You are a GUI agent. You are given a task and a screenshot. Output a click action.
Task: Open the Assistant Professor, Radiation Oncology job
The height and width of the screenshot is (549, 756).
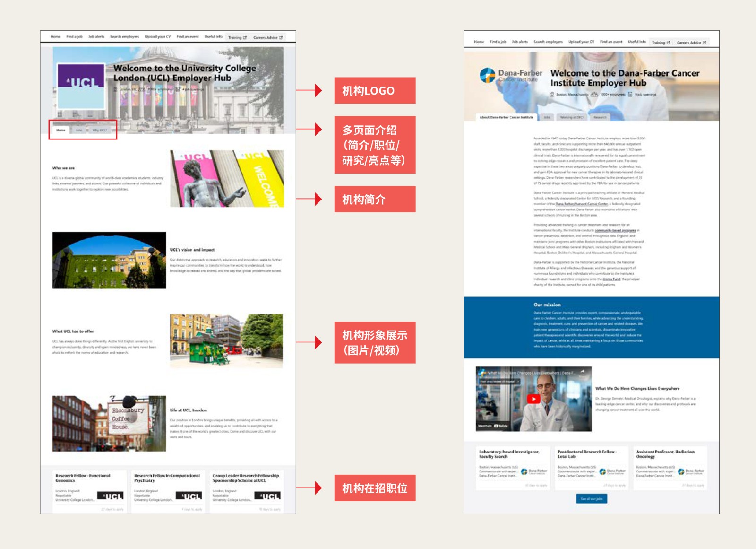point(665,454)
